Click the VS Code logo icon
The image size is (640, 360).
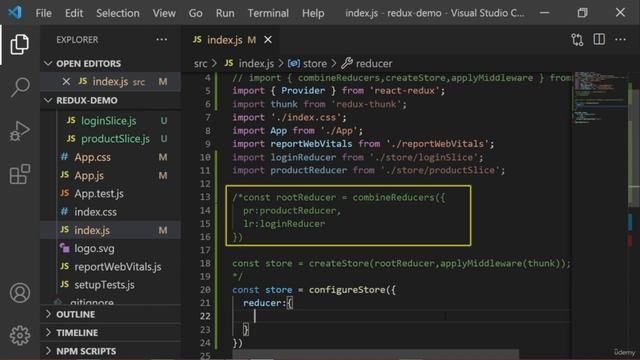(x=15, y=12)
